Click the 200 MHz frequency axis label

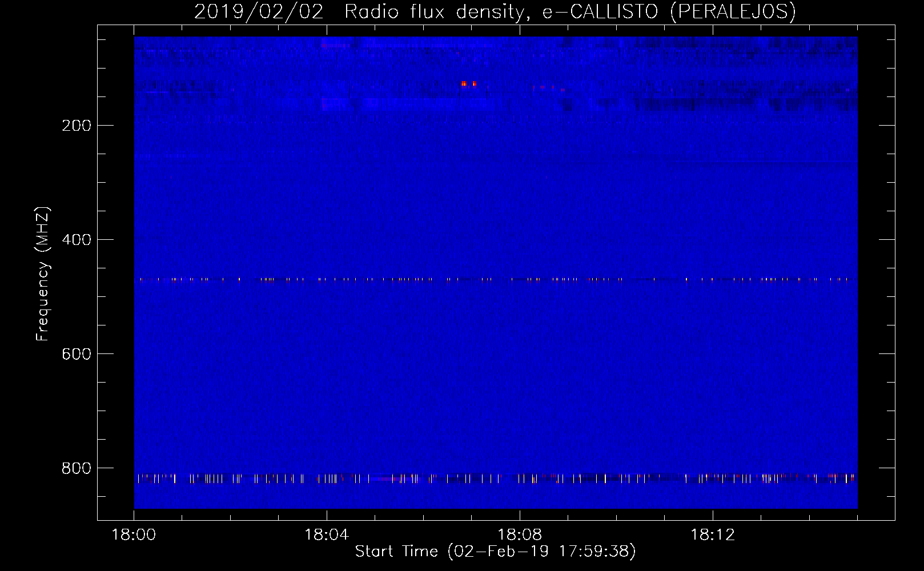click(77, 126)
